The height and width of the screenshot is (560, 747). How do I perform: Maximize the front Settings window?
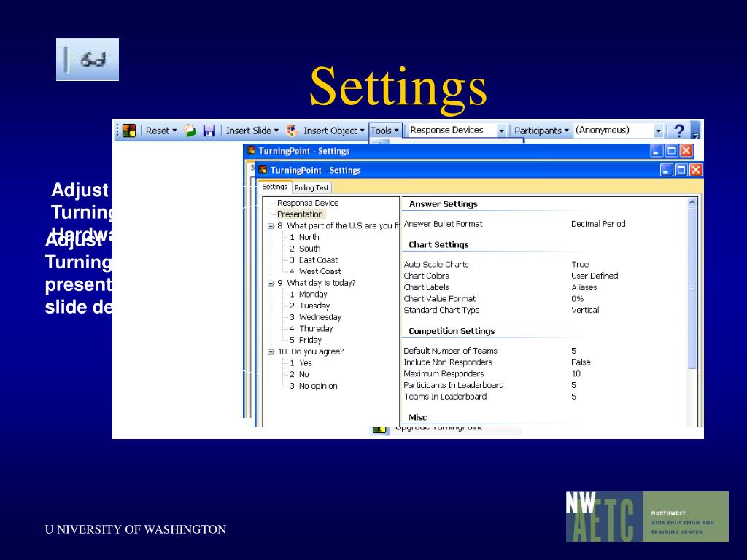tap(681, 170)
